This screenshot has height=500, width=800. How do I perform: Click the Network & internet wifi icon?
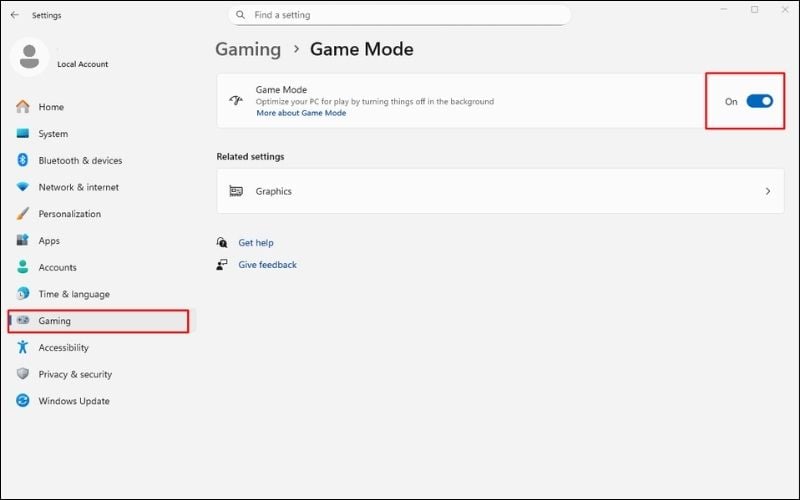(x=22, y=187)
